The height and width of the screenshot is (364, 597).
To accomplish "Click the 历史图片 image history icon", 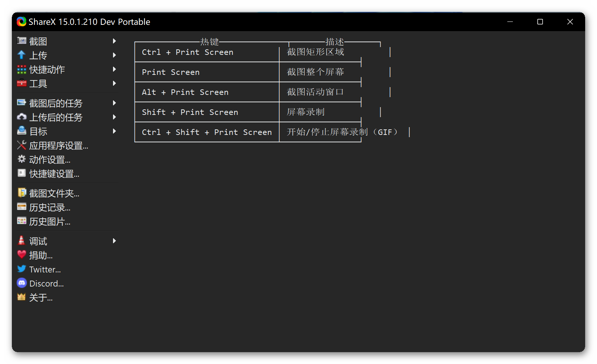I will pyautogui.click(x=22, y=221).
